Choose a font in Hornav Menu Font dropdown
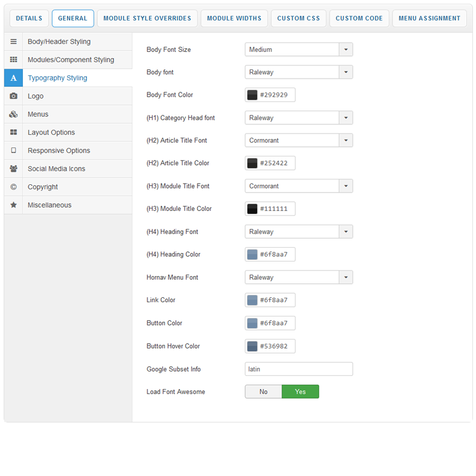This screenshot has height=476, width=476. pyautogui.click(x=298, y=278)
